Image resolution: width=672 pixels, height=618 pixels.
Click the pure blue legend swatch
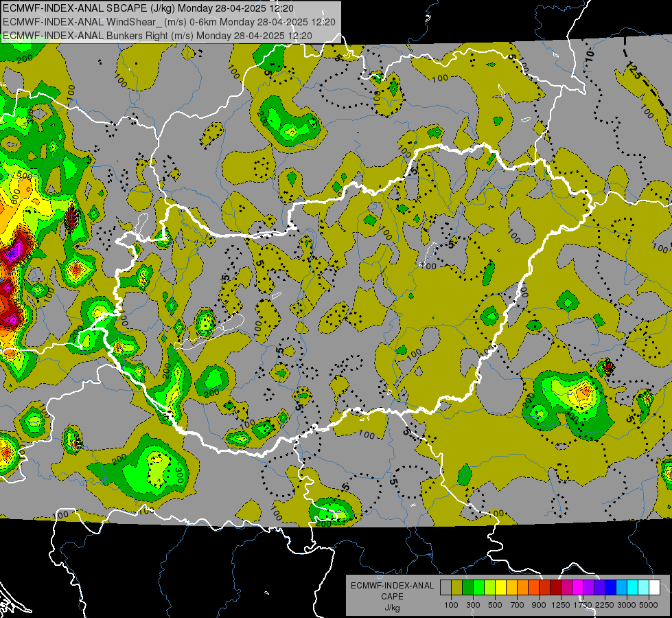[611, 587]
